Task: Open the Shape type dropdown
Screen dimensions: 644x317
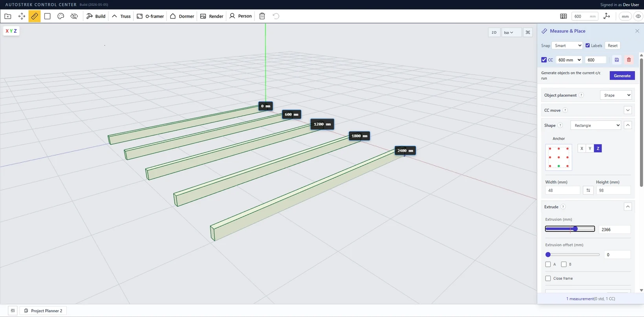Action: (596, 126)
